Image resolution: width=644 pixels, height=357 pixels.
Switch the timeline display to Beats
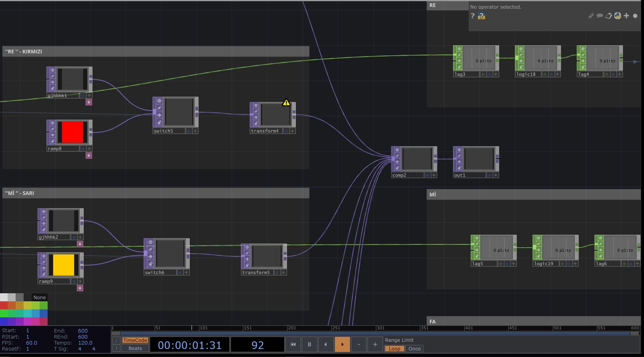[135, 348]
